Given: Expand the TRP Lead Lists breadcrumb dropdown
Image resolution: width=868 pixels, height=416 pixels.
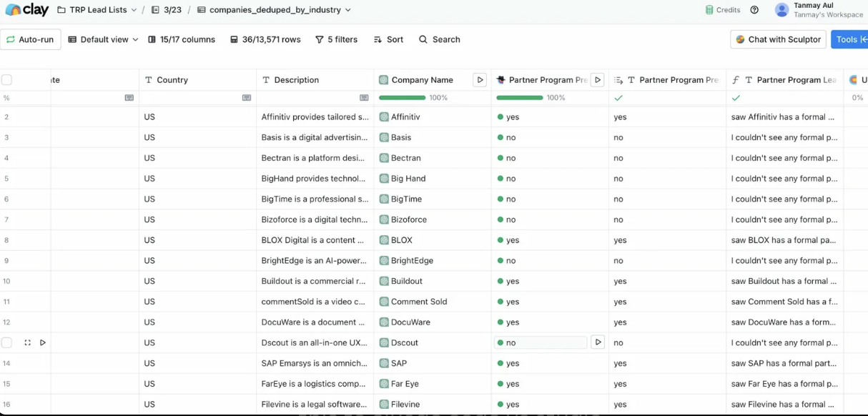Looking at the screenshot, I should click(x=134, y=10).
